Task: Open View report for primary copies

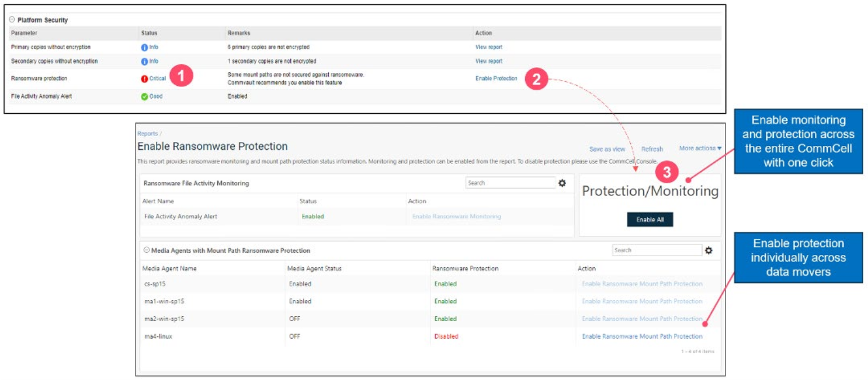Action: click(x=488, y=47)
